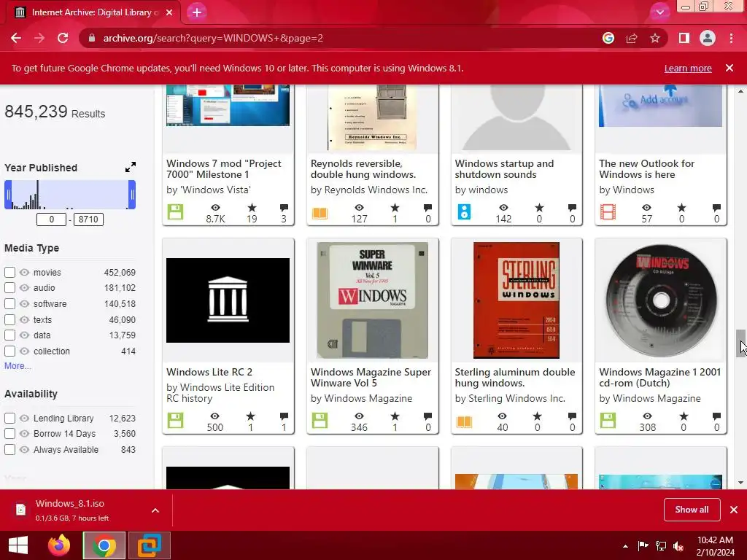Image resolution: width=747 pixels, height=560 pixels.
Task: Go back to the previous page
Action: [x=16, y=38]
